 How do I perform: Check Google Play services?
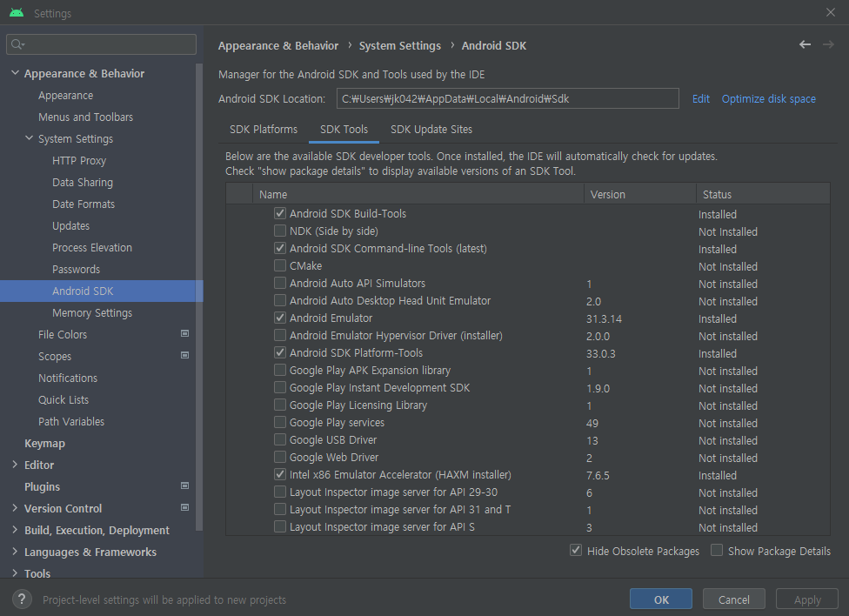pos(280,422)
